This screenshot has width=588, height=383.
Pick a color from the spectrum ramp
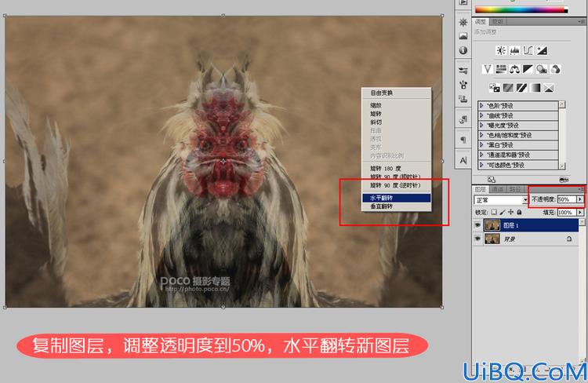point(521,9)
